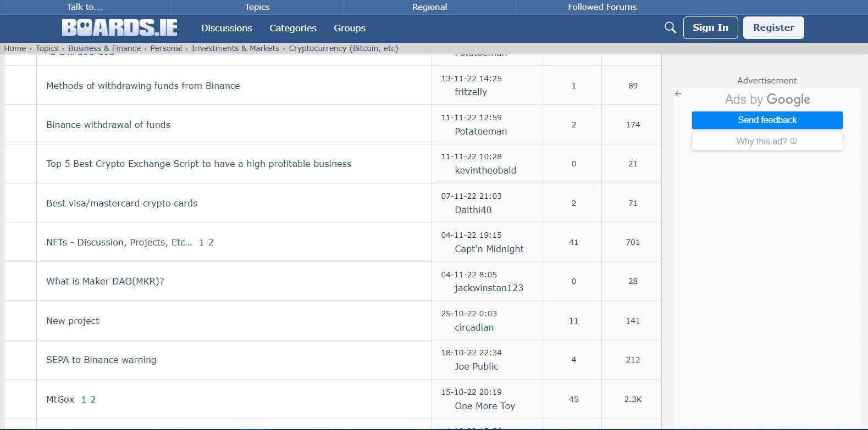Open the Topics top tab

(257, 7)
